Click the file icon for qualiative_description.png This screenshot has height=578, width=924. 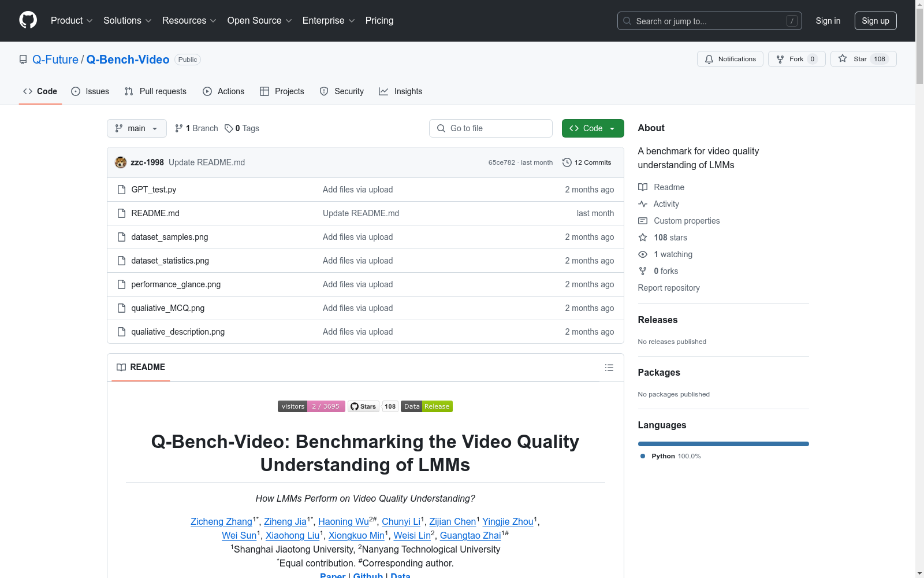click(x=121, y=332)
